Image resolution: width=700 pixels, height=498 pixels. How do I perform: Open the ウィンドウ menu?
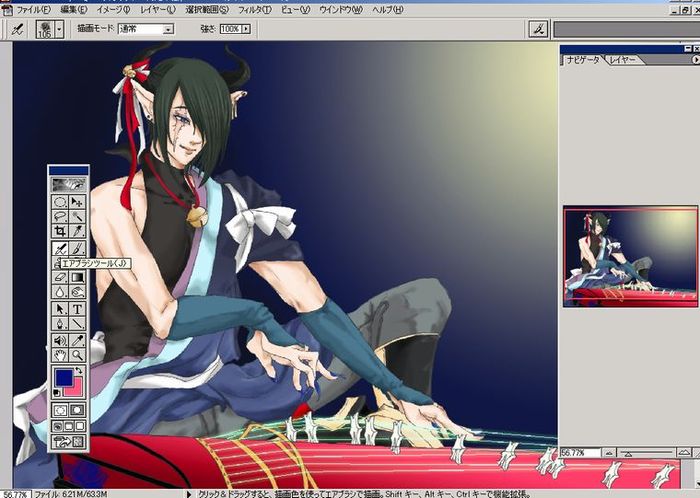point(341,9)
